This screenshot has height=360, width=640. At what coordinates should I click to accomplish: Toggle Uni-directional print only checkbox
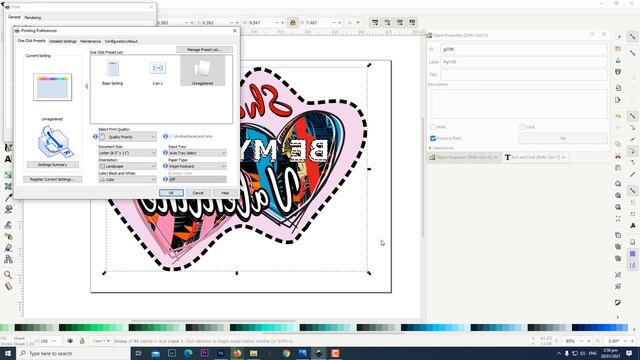click(171, 136)
